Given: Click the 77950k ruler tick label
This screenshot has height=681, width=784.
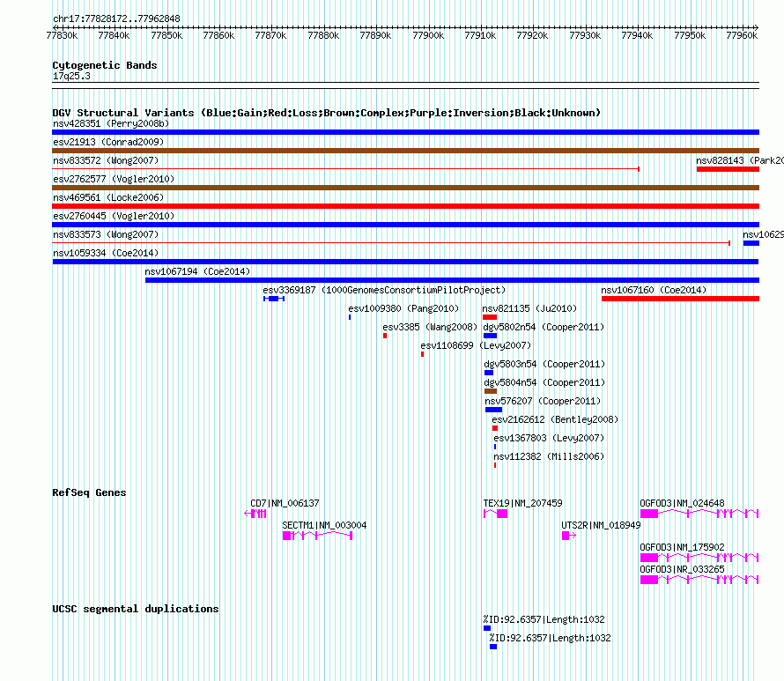Looking at the screenshot, I should tap(690, 35).
